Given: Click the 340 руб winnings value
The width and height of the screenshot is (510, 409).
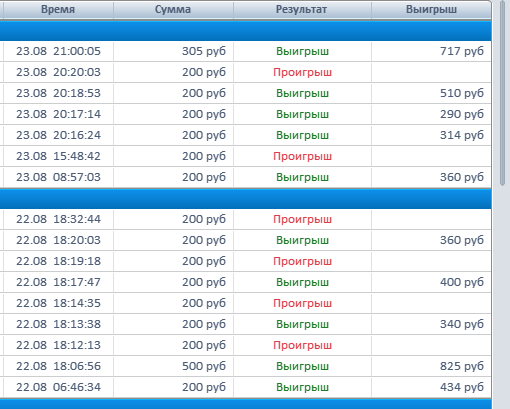Looking at the screenshot, I should (462, 324).
